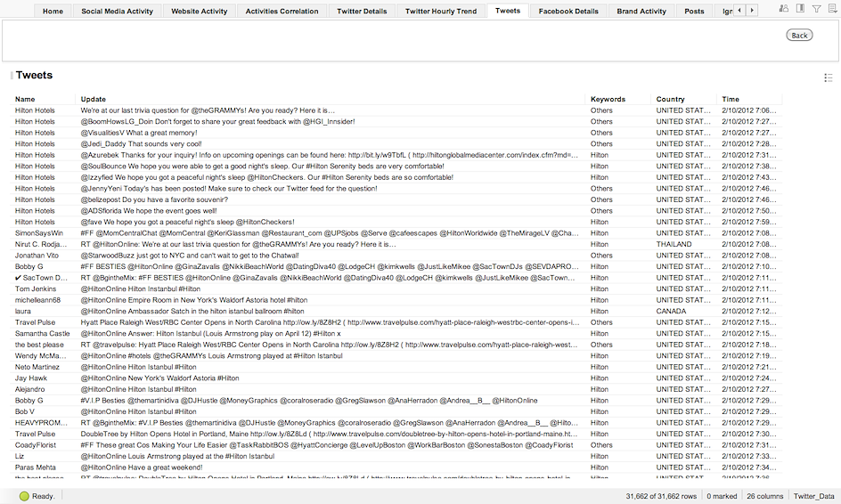
Task: Select the Twitter Details tab
Action: coord(362,12)
